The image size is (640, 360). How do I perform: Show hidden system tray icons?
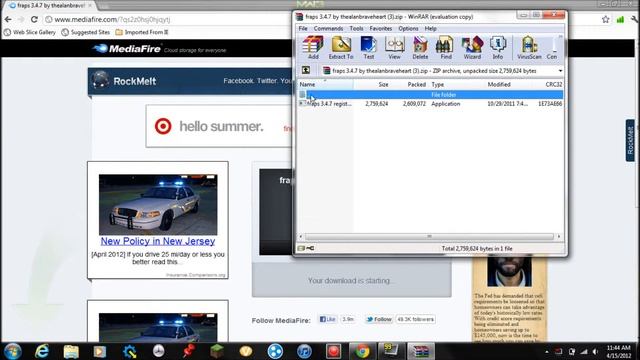[547, 351]
